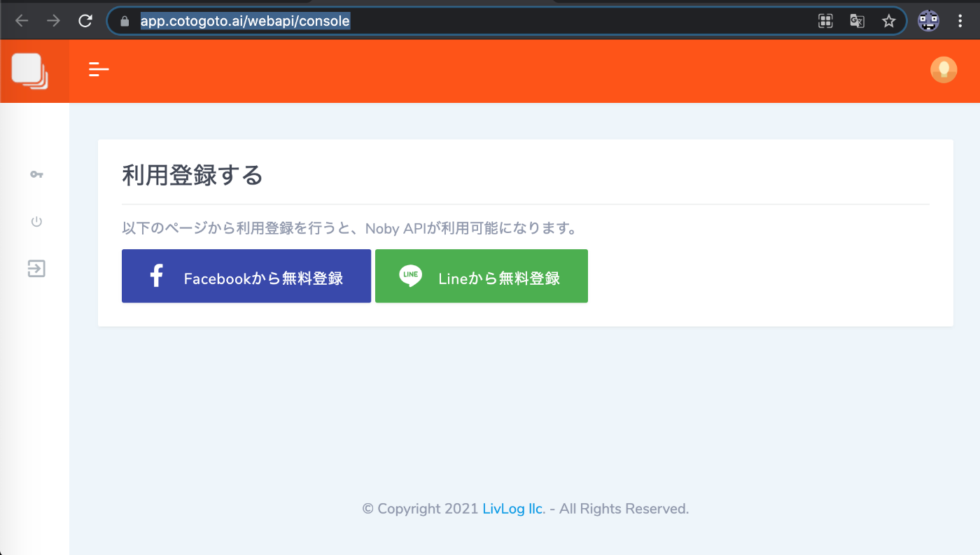Toggle the sidebar hamburger menu
Image resolution: width=980 pixels, height=555 pixels.
pyautogui.click(x=99, y=69)
